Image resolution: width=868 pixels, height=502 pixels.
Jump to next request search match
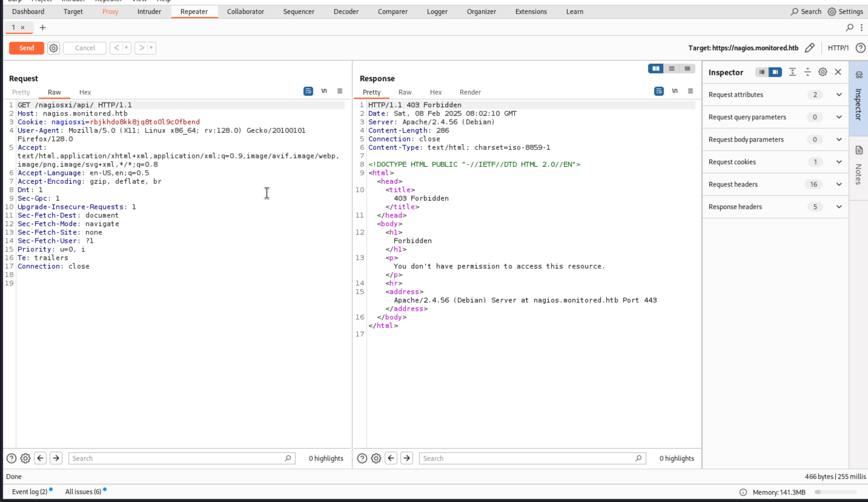point(56,458)
